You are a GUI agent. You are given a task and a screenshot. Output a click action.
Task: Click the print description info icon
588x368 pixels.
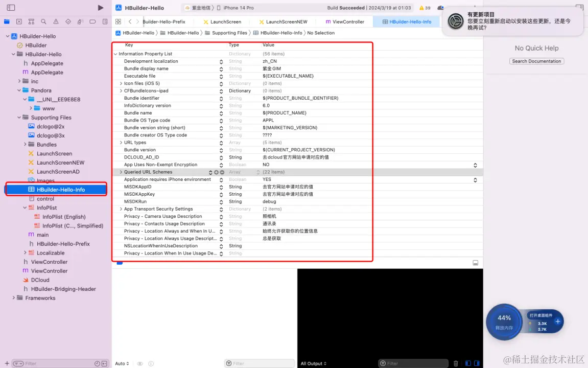(151, 363)
